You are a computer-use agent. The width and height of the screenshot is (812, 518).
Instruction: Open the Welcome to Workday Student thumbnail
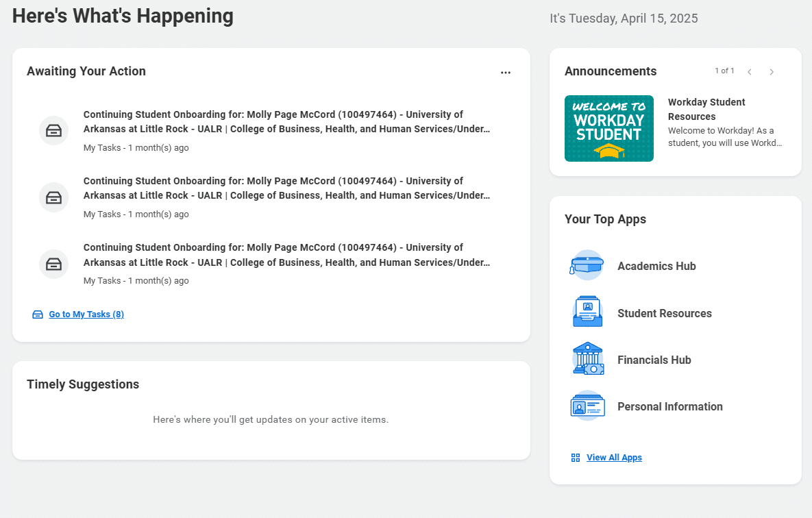[608, 129]
